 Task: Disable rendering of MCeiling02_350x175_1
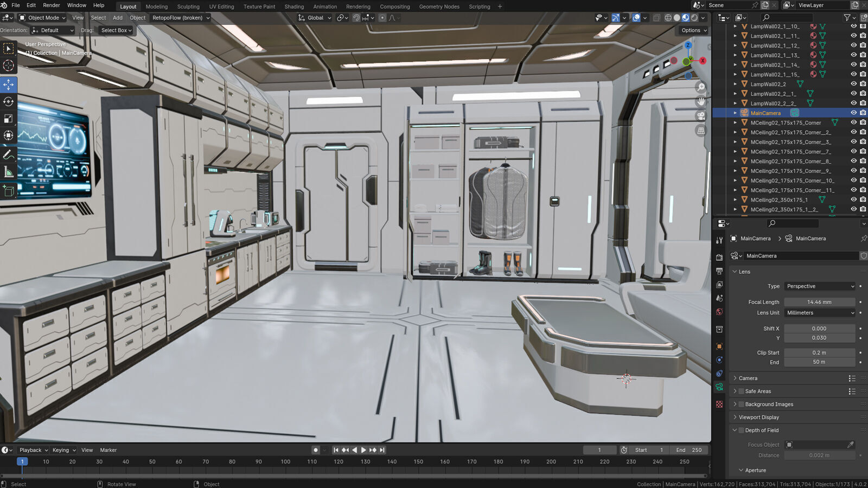(x=863, y=200)
